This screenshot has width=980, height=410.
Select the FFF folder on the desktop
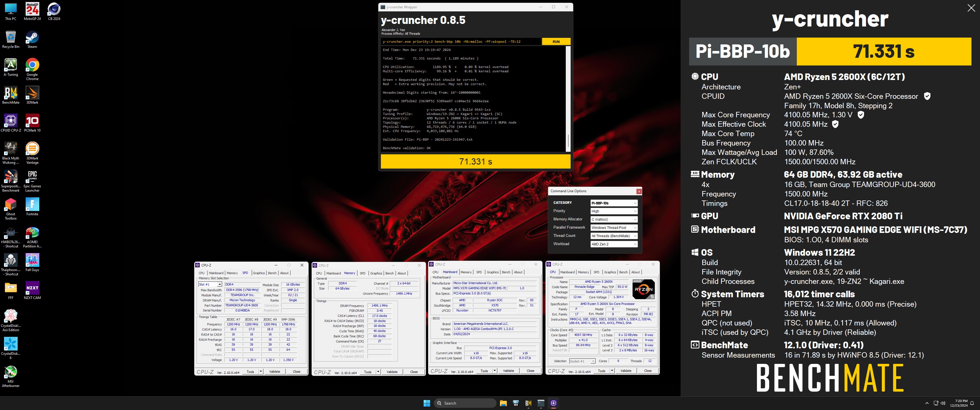pos(11,290)
